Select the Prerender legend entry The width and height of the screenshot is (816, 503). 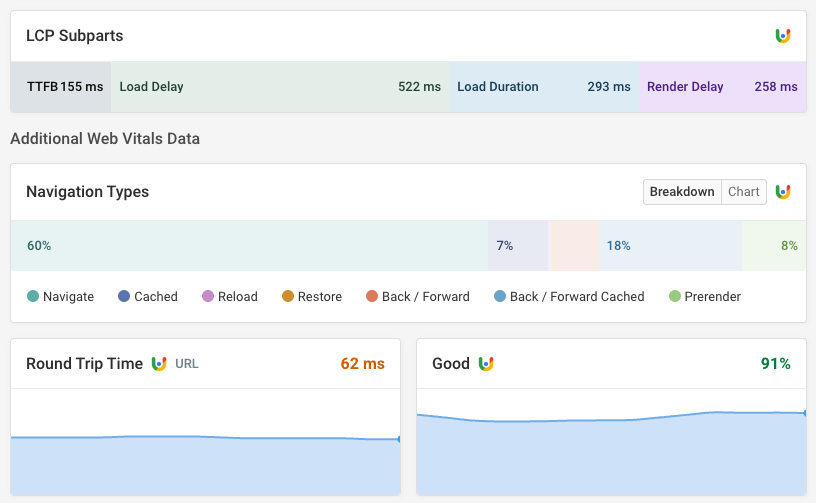coord(705,297)
